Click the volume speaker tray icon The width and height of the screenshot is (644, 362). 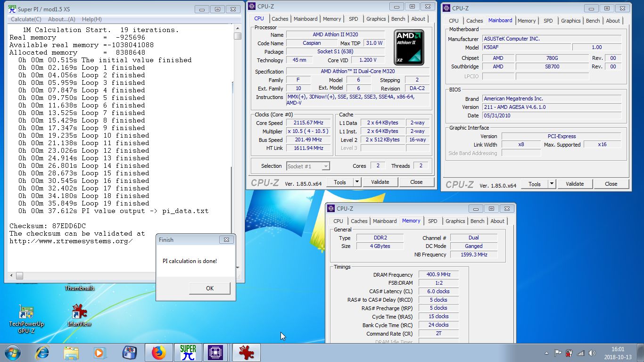pos(592,353)
